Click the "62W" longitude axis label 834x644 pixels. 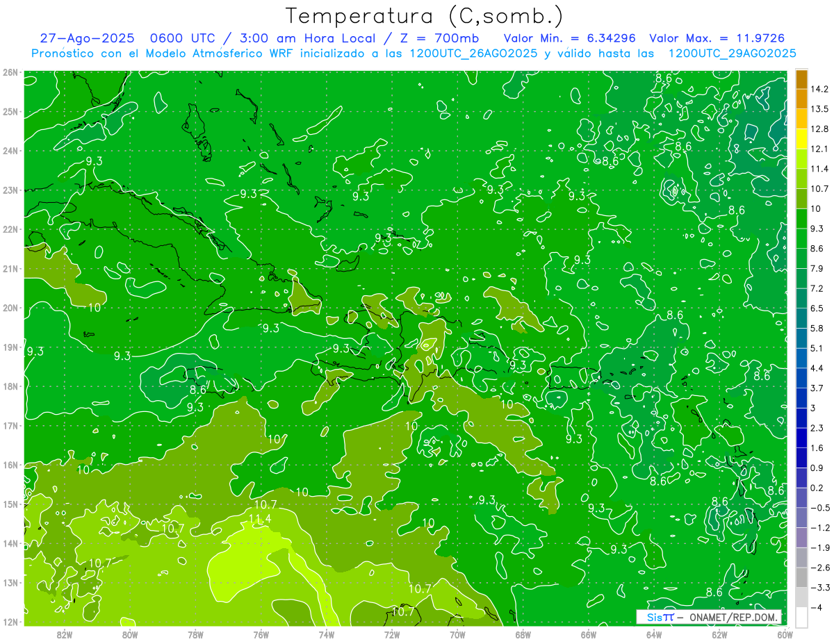(719, 634)
